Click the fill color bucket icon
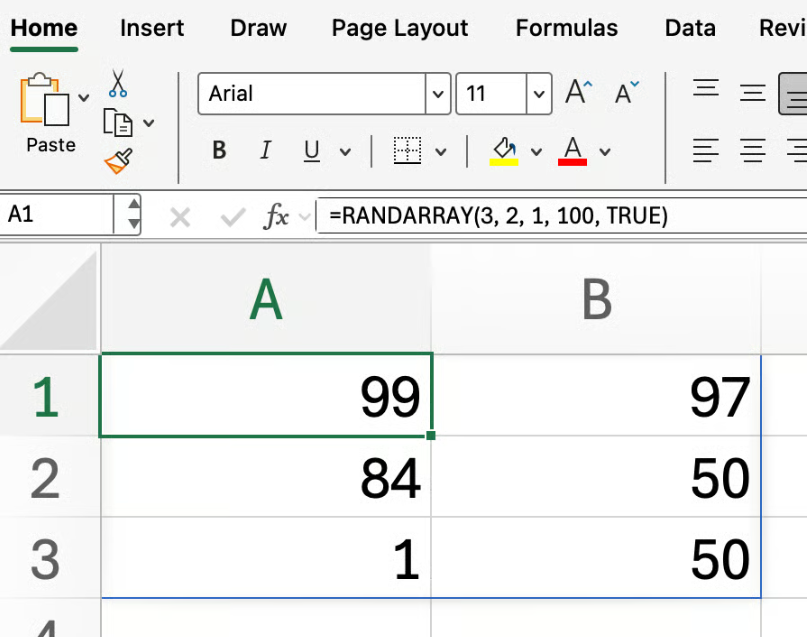Viewport: 807px width, 637px height. tap(505, 145)
